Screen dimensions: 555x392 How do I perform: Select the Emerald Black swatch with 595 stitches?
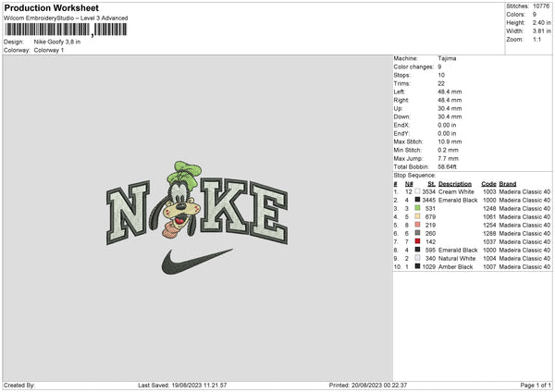pos(418,250)
